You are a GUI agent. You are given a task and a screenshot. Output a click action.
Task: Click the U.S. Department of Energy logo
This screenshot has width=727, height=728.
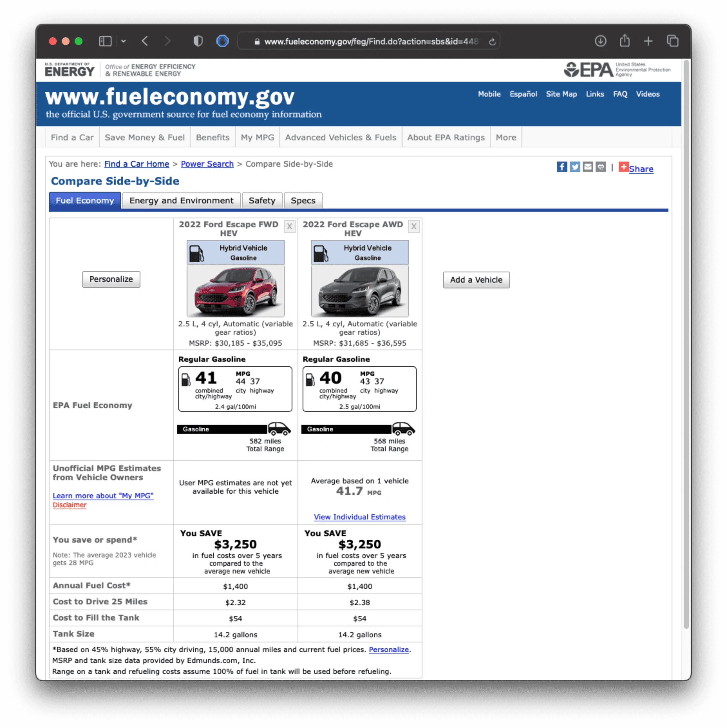[x=69, y=70]
